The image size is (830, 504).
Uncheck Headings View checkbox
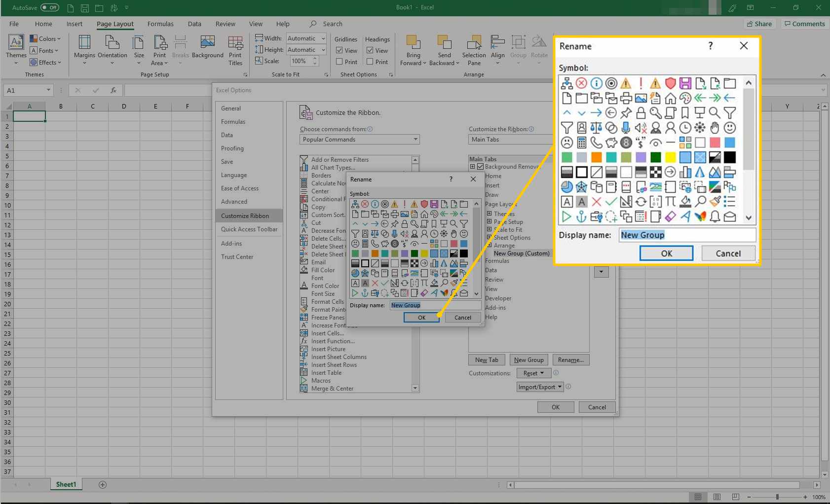370,50
